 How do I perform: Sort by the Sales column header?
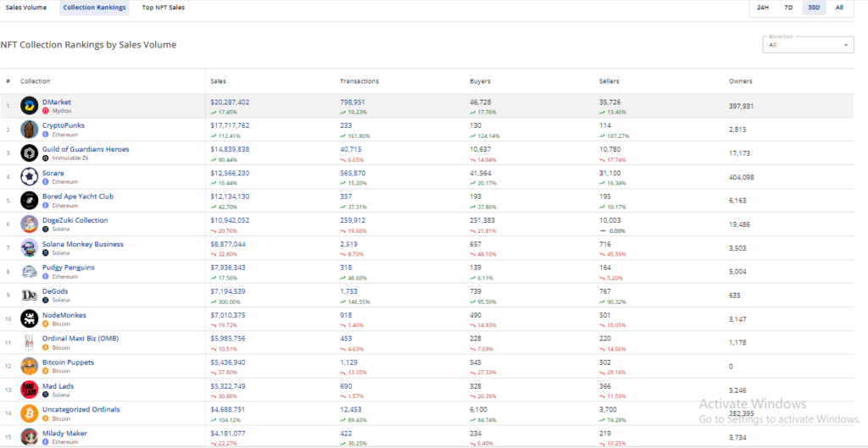[218, 81]
